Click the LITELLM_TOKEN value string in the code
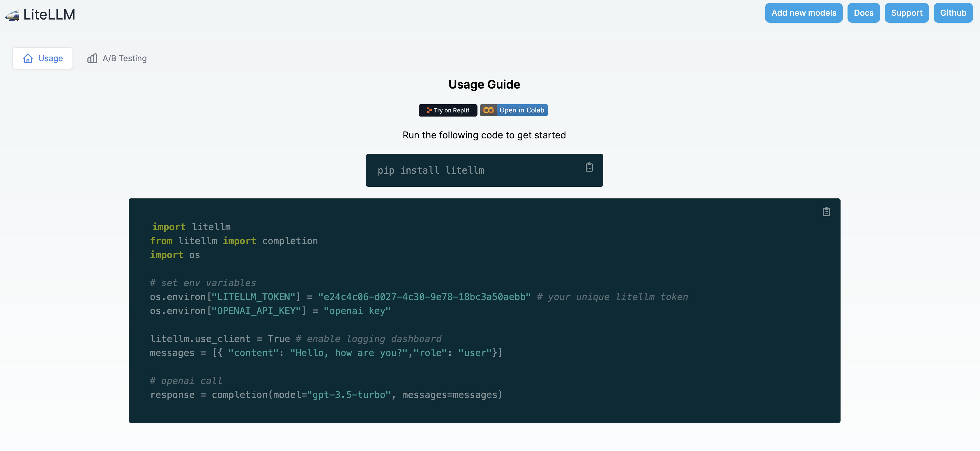Image resolution: width=980 pixels, height=451 pixels. pos(424,297)
